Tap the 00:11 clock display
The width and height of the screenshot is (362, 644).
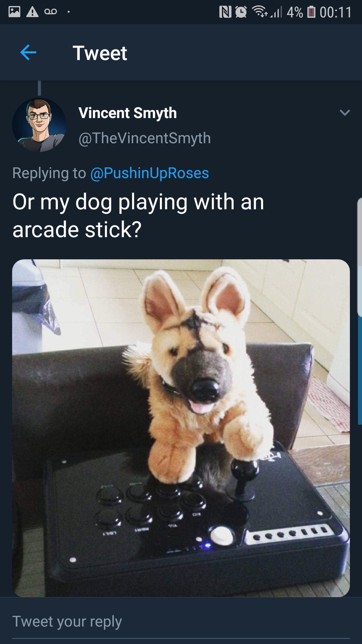pos(336,12)
